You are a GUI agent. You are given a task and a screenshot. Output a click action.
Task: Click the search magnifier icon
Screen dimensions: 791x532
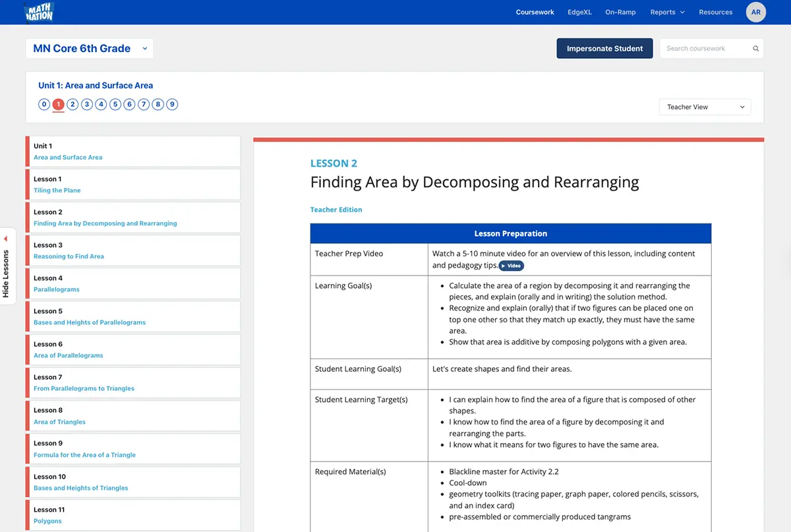[755, 49]
